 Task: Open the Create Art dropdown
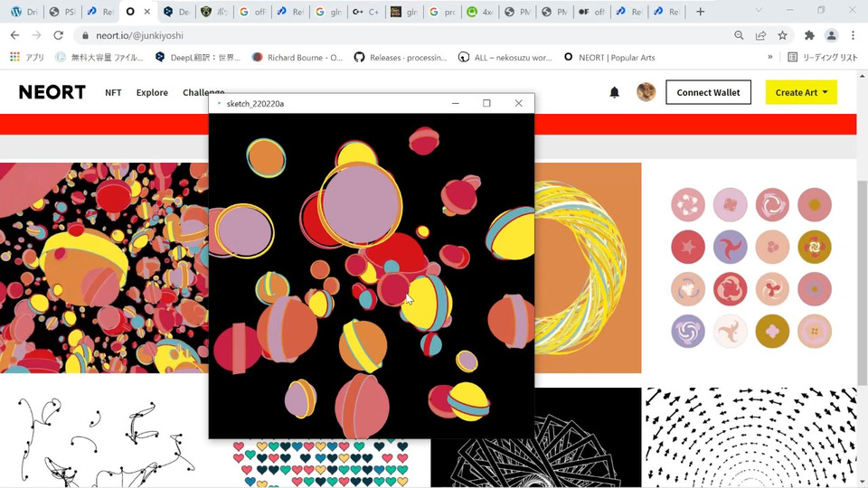point(801,92)
